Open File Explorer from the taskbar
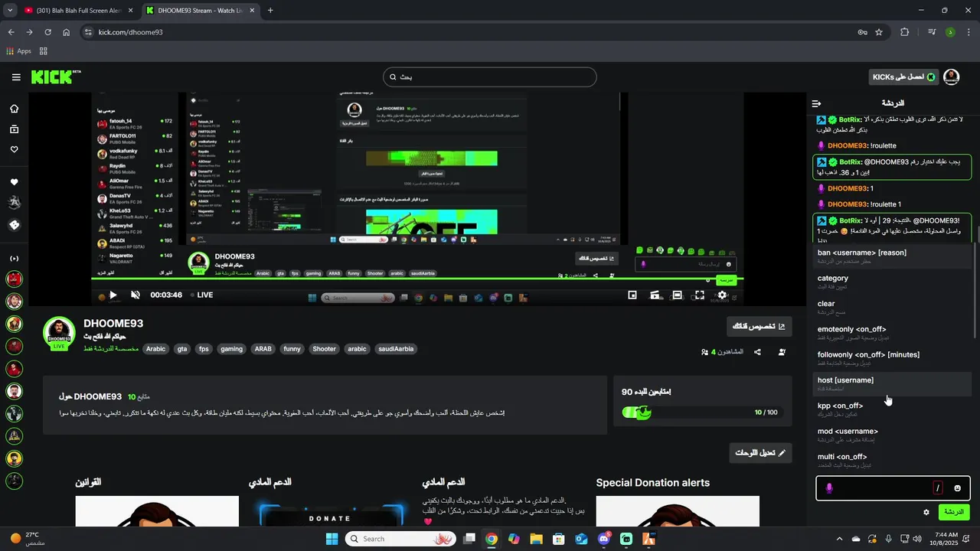This screenshot has width=980, height=551. coord(536,539)
